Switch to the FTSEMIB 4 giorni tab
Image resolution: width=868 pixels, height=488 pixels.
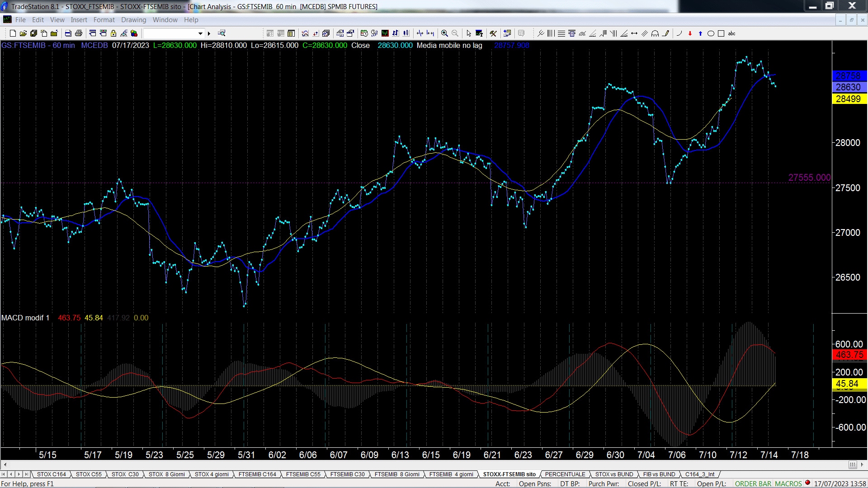pyautogui.click(x=451, y=474)
